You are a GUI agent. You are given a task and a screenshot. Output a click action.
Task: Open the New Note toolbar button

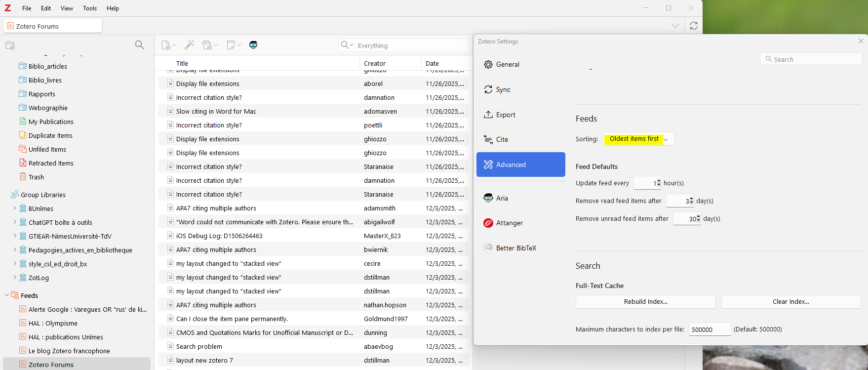point(234,45)
